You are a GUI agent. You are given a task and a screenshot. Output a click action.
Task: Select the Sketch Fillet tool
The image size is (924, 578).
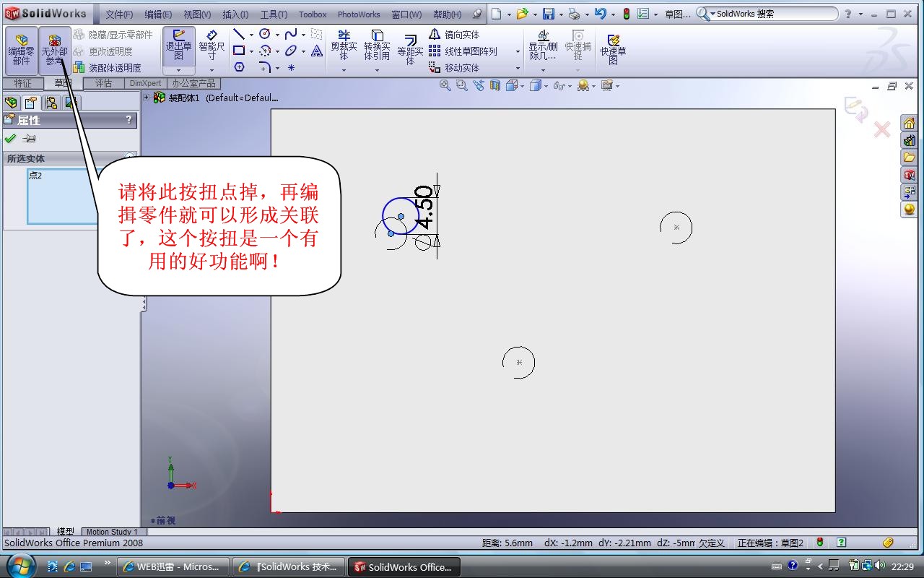pos(265,67)
